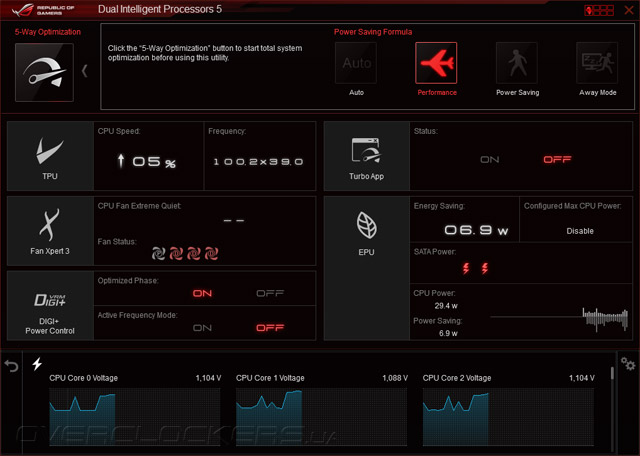
Task: Open the settings gears icon
Action: pos(628,363)
